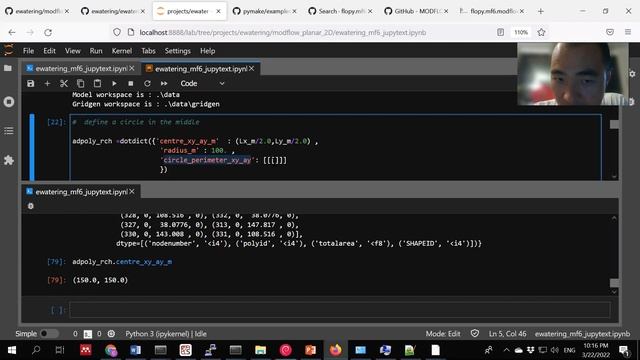Switch to flopy.mf6.modflow browser tab
The image size is (640, 360).
[x=493, y=11]
